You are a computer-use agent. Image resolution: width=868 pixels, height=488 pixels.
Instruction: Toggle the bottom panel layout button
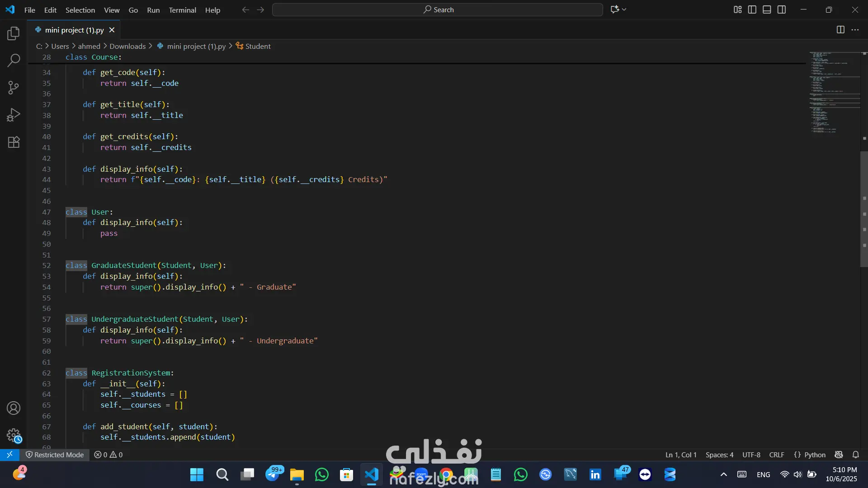point(767,9)
